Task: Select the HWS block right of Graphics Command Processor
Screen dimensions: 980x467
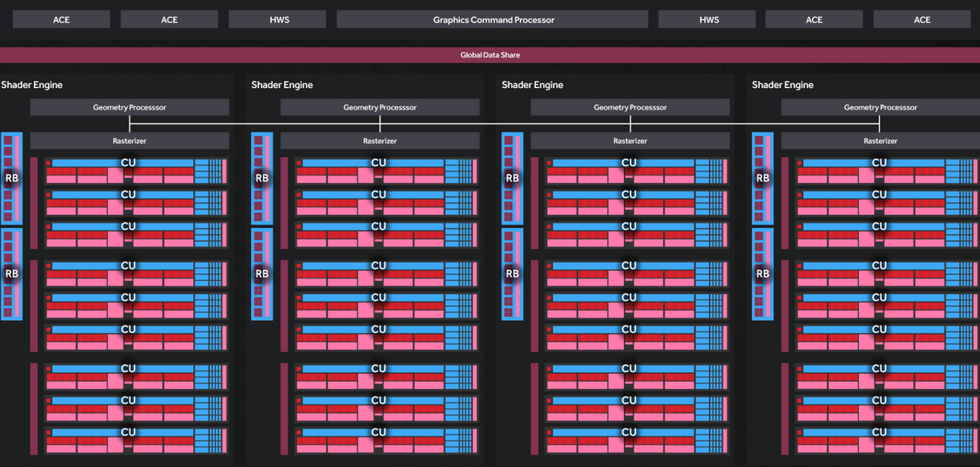Action: pyautogui.click(x=709, y=19)
